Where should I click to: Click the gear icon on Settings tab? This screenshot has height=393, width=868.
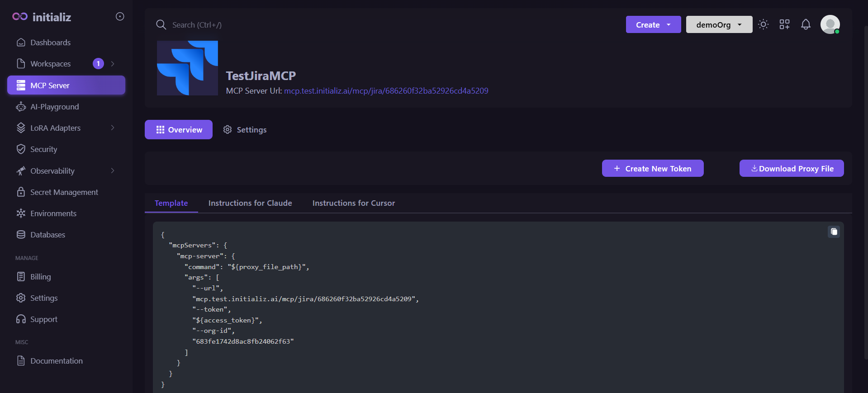click(228, 130)
